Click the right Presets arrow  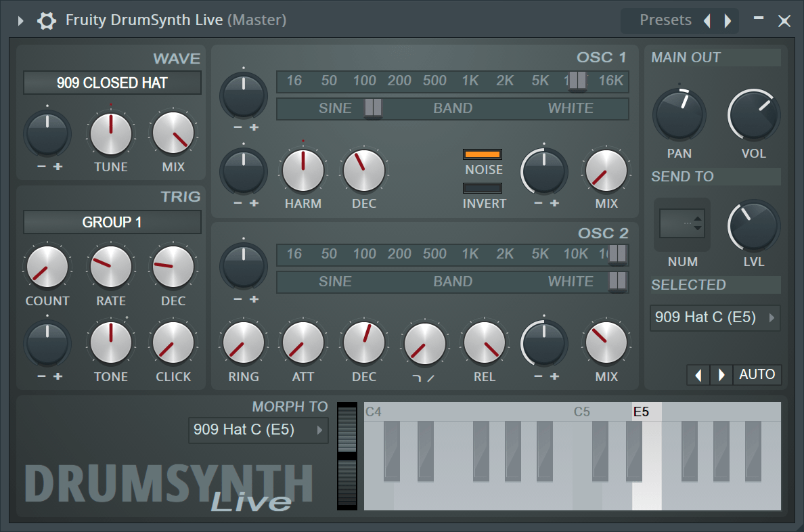tap(728, 20)
